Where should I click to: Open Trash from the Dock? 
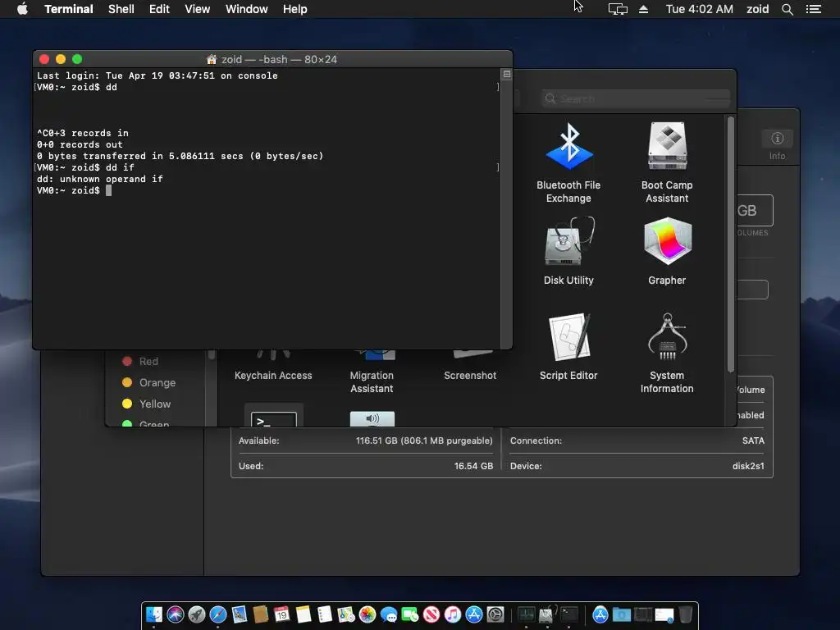686,614
